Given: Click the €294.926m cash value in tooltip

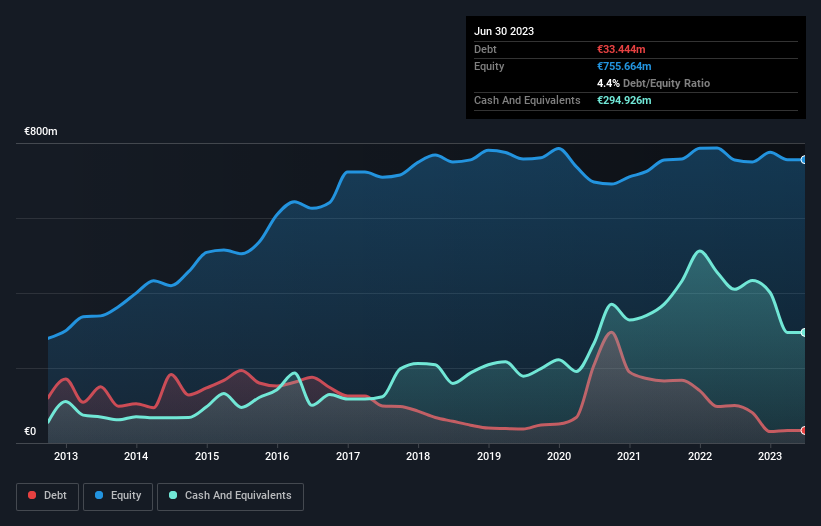Looking at the screenshot, I should (627, 100).
